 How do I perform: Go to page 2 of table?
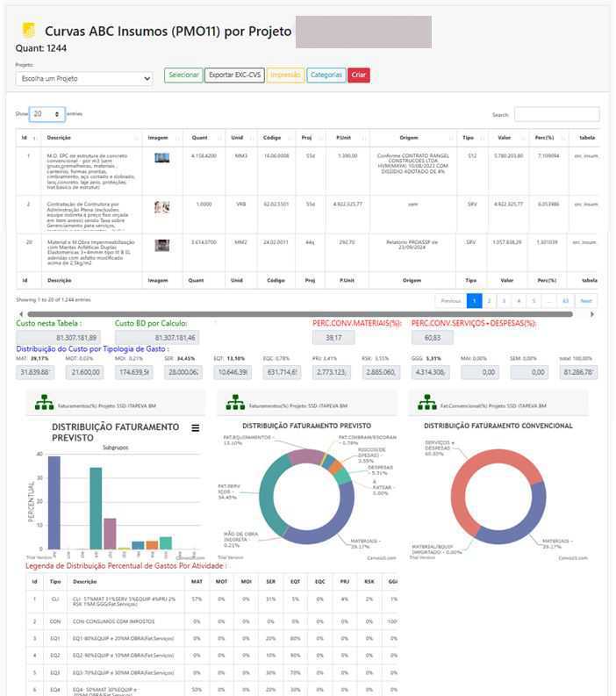[489, 300]
